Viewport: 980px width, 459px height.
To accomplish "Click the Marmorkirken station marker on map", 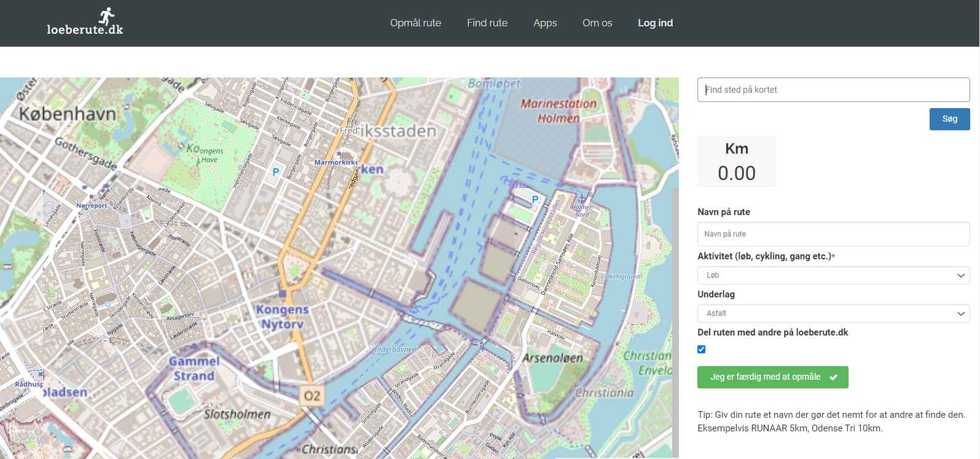I will click(339, 154).
